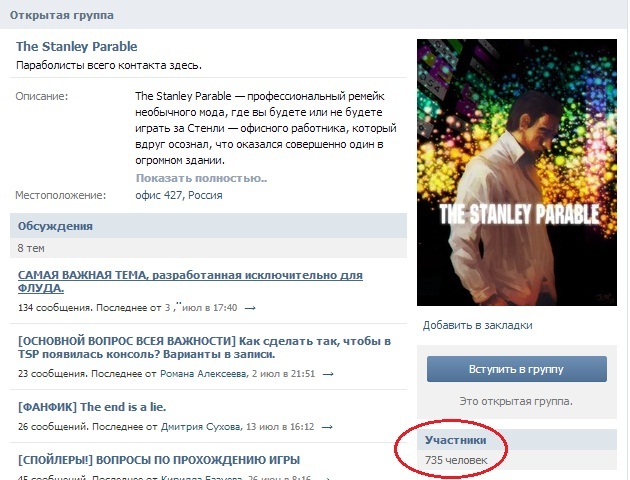Add group via Добавить в закладки link
Image resolution: width=630 pixels, height=480 pixels.
(x=477, y=325)
